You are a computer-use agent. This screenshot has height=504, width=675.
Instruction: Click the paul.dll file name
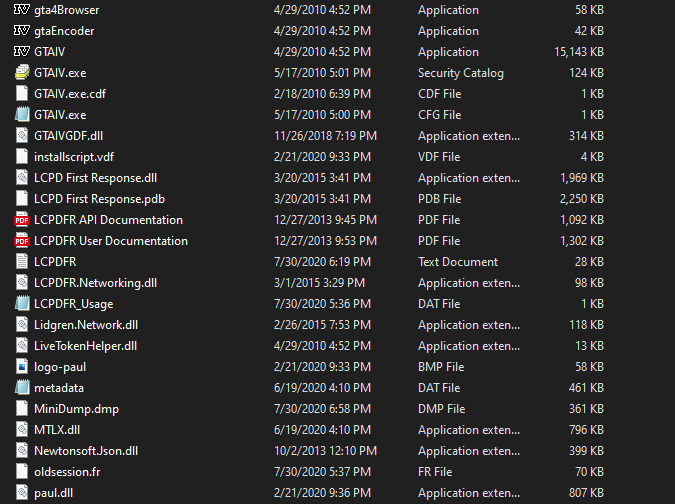click(x=55, y=493)
